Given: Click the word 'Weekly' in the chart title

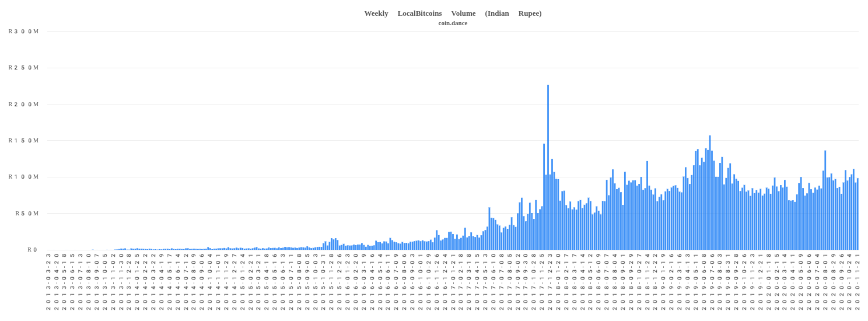Looking at the screenshot, I should click(376, 13).
